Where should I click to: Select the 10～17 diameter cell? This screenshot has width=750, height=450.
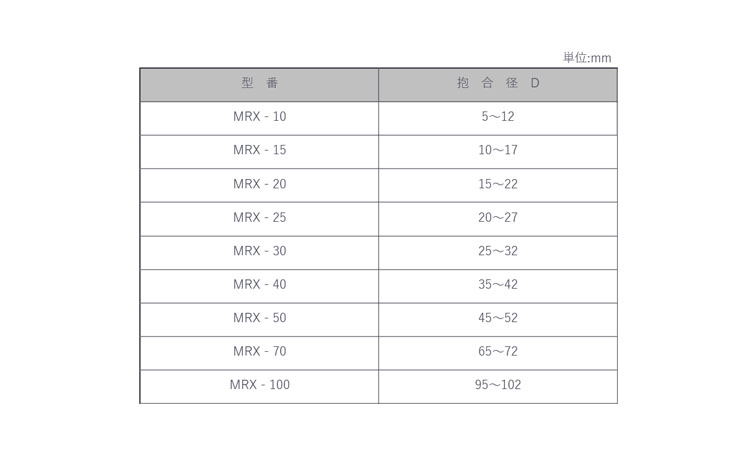pos(497,150)
